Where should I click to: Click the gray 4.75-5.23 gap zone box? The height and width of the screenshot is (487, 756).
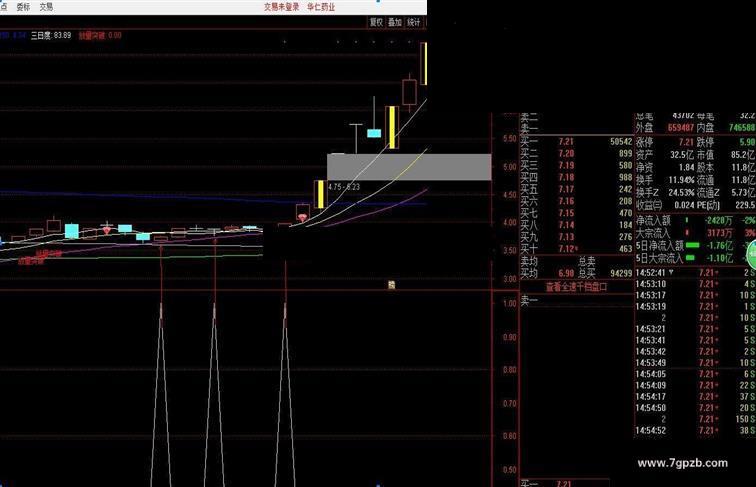[409, 167]
